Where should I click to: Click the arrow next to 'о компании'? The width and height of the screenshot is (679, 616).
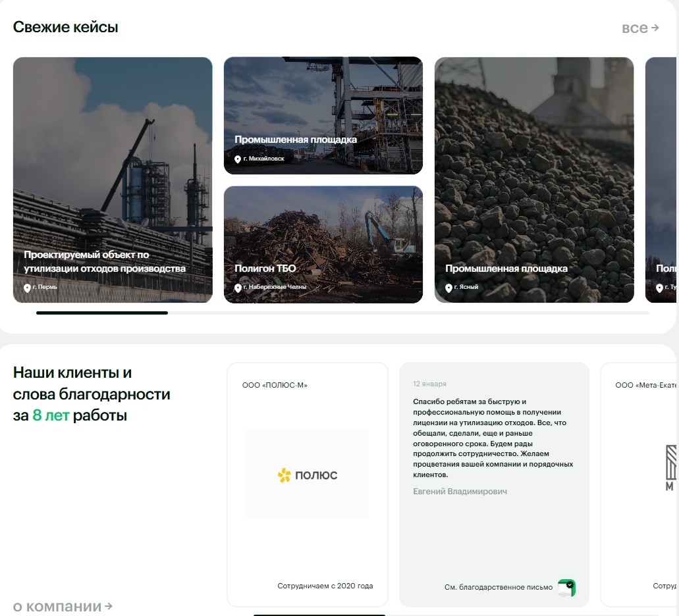(x=109, y=606)
